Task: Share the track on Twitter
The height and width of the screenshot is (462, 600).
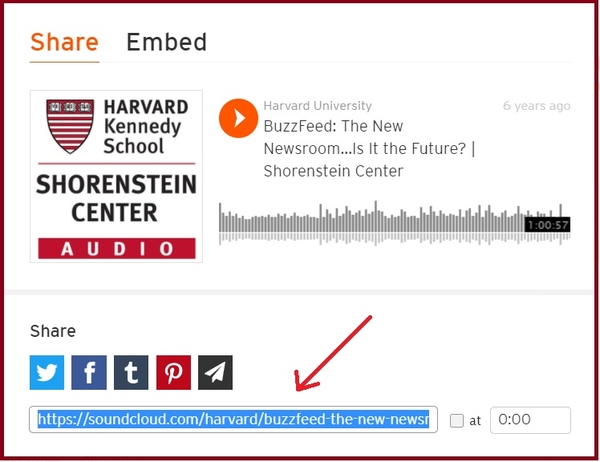Action: click(47, 372)
